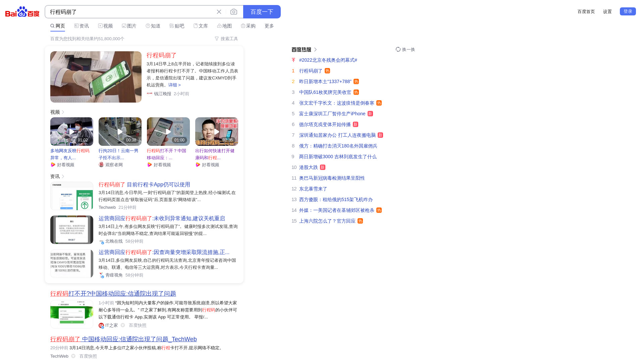644x362 pixels.
Task: Open video 多地网友反映行程码异常
Action: (x=70, y=154)
